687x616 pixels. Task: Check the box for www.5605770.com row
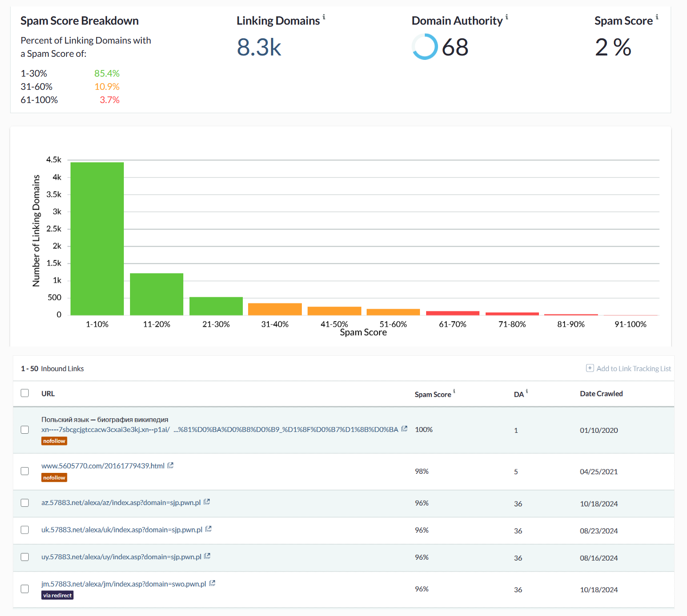click(x=25, y=471)
